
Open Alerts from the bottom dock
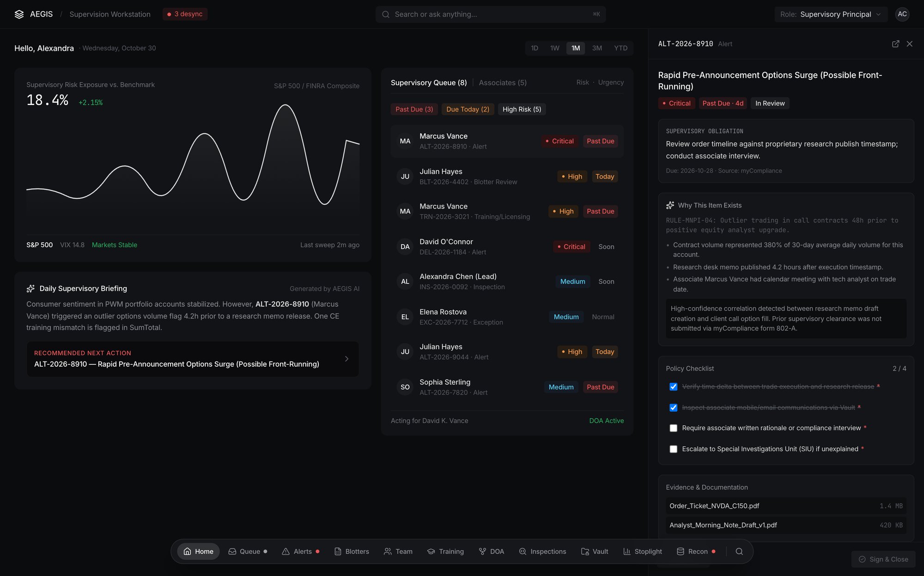coord(301,551)
